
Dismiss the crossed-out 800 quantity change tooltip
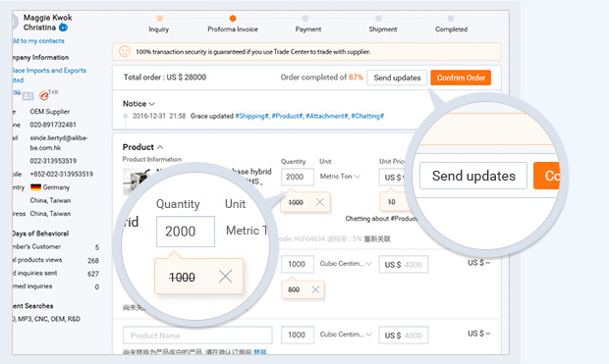pos(315,289)
